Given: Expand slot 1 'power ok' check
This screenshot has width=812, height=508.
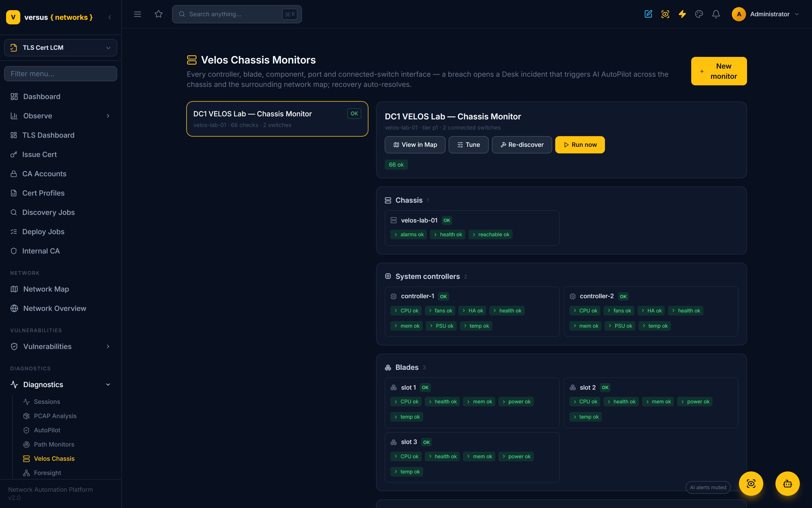Looking at the screenshot, I should tap(516, 402).
